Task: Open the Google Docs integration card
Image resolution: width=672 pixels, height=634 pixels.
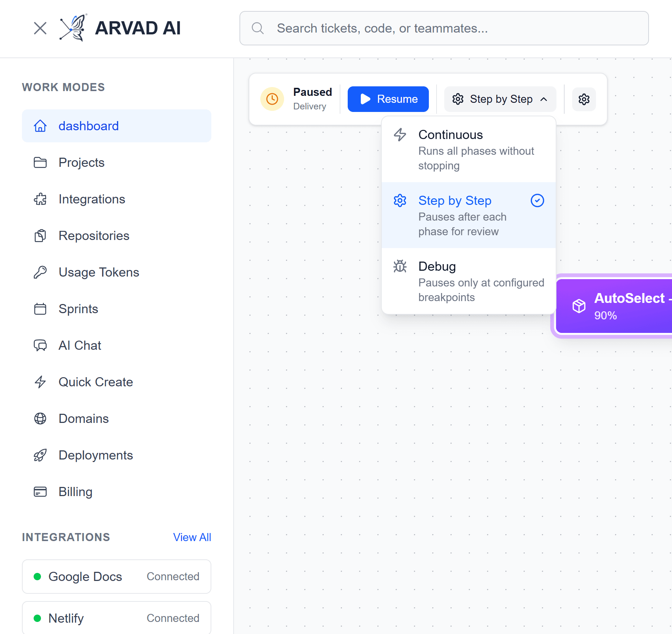Action: 117,577
